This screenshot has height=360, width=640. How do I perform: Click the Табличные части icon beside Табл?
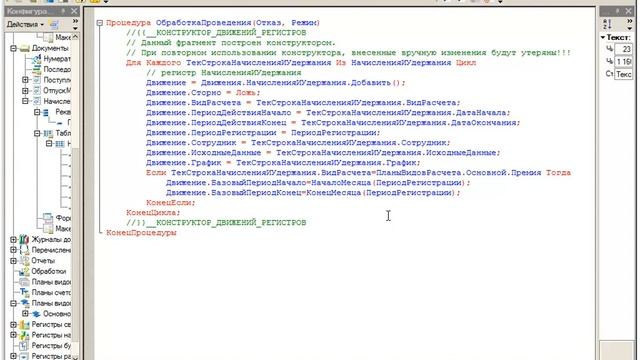[48, 133]
